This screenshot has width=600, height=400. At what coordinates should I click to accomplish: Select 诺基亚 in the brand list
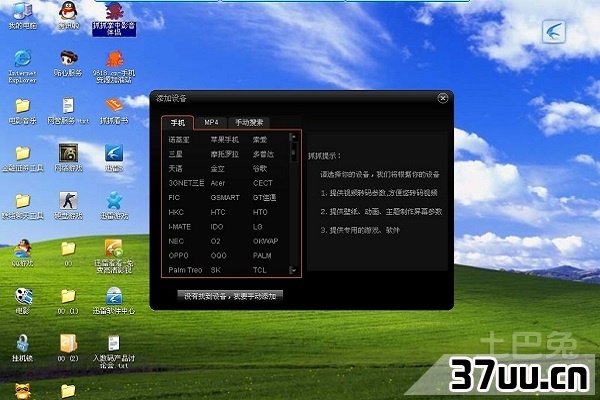click(x=179, y=140)
